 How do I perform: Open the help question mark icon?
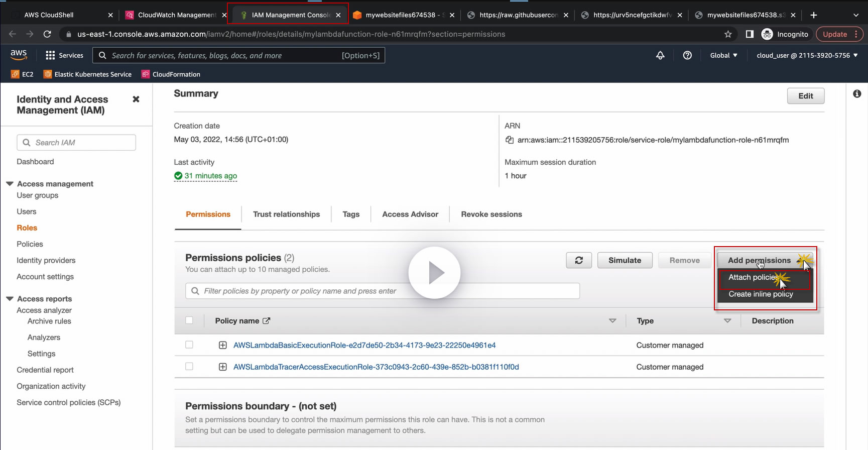tap(687, 55)
